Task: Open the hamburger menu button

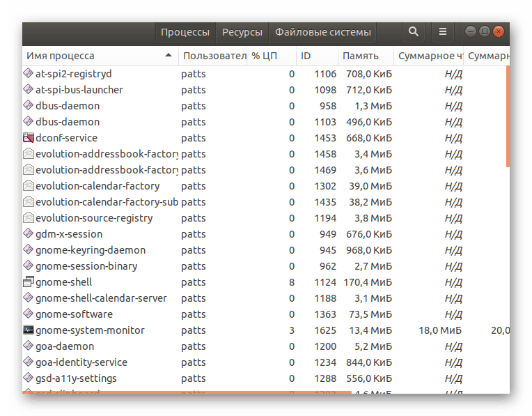Action: [x=442, y=32]
